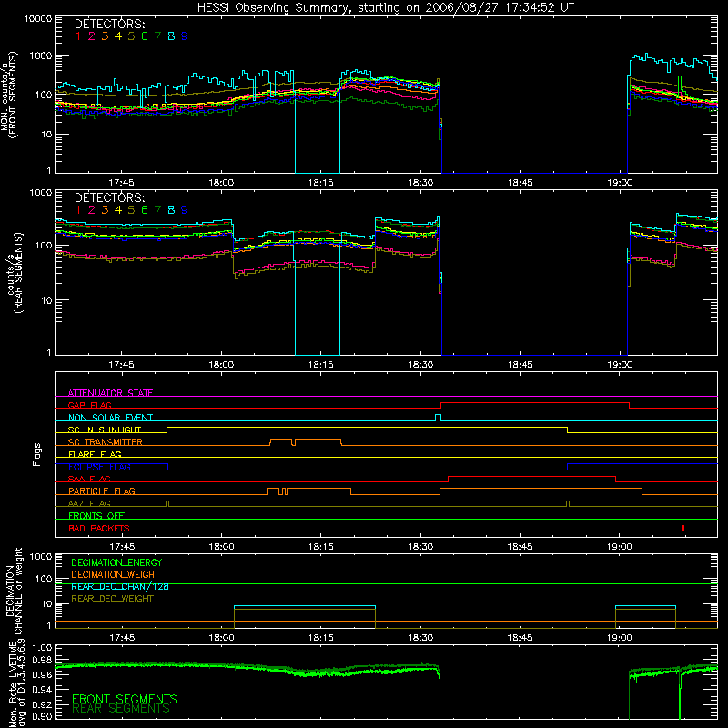Click 18:45 on the Flags panel time axis

tap(520, 547)
